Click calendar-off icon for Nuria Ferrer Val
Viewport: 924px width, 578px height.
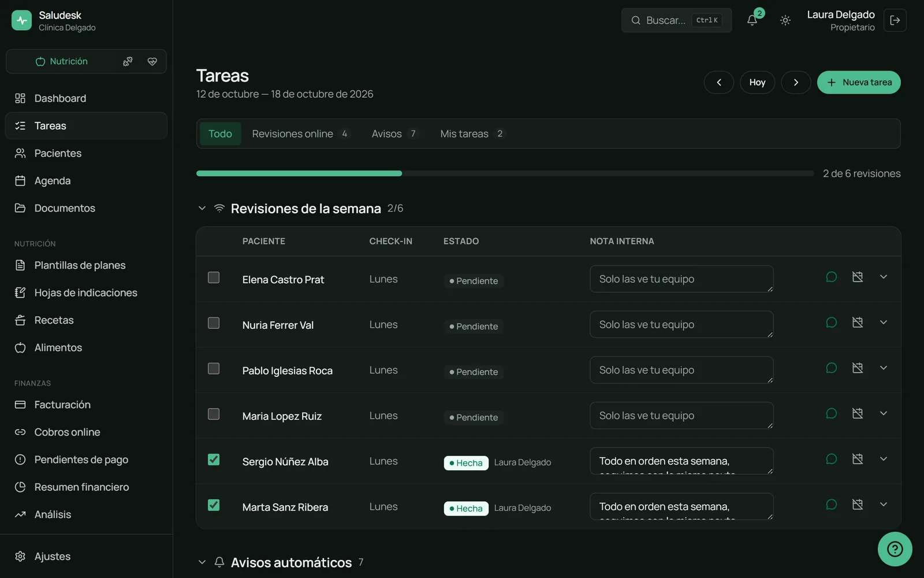tap(858, 323)
